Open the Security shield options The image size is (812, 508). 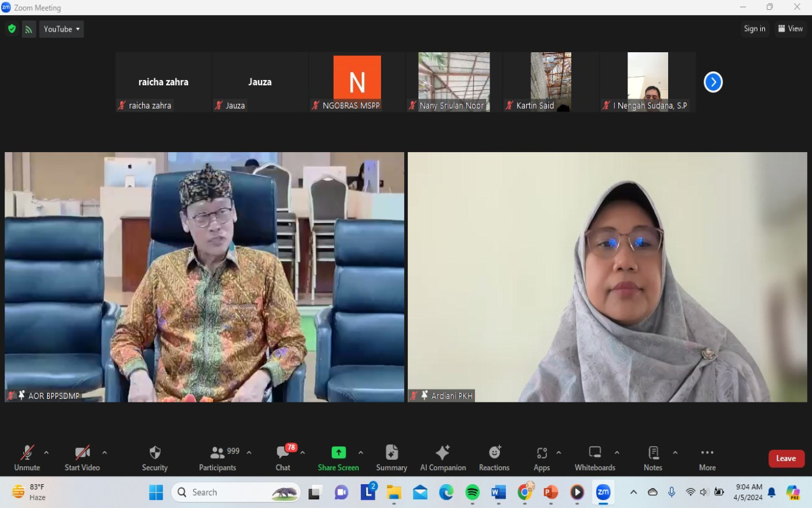(x=154, y=457)
